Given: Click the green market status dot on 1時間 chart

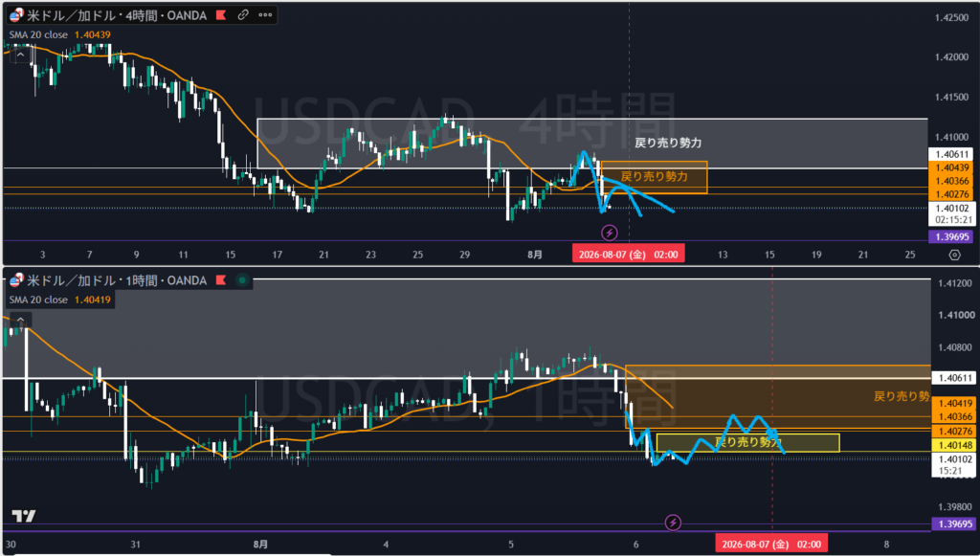Looking at the screenshot, I should [242, 279].
